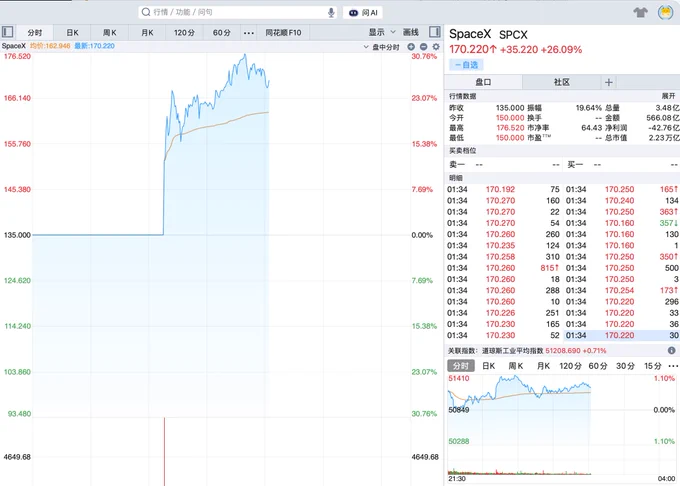Viewport: 680px width, 486px height.
Task: Select mini chart 15分 tab
Action: click(x=653, y=366)
